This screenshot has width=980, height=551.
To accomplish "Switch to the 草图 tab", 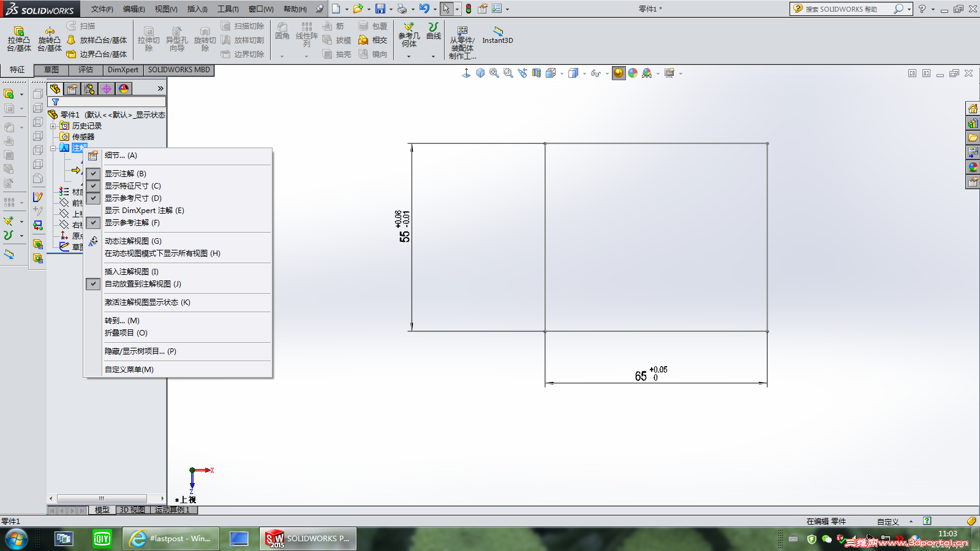I will point(51,70).
